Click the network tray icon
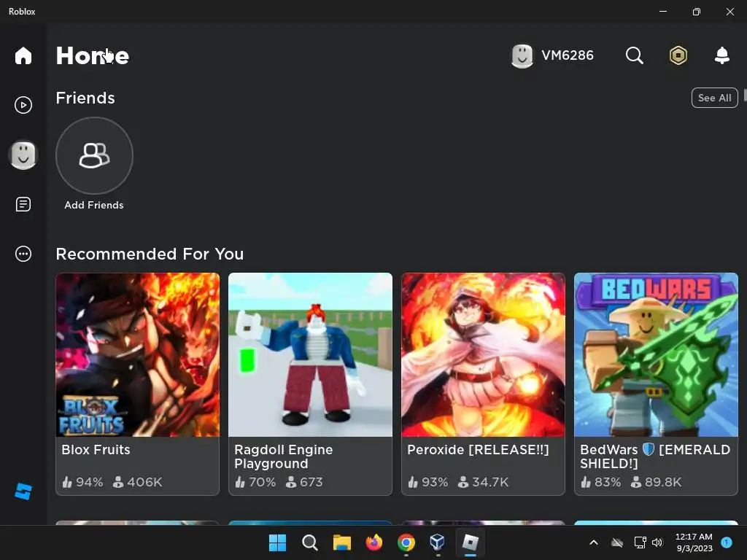This screenshot has height=560, width=747. 640,542
